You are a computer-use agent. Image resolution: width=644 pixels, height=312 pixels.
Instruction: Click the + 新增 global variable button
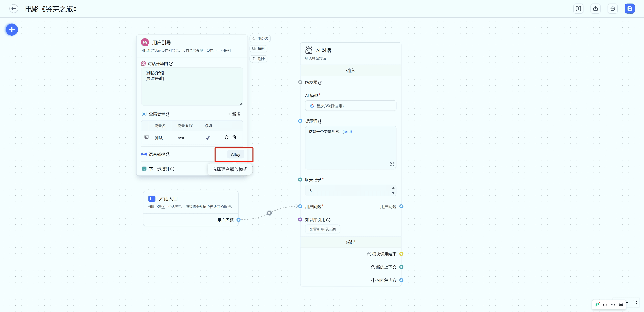234,114
